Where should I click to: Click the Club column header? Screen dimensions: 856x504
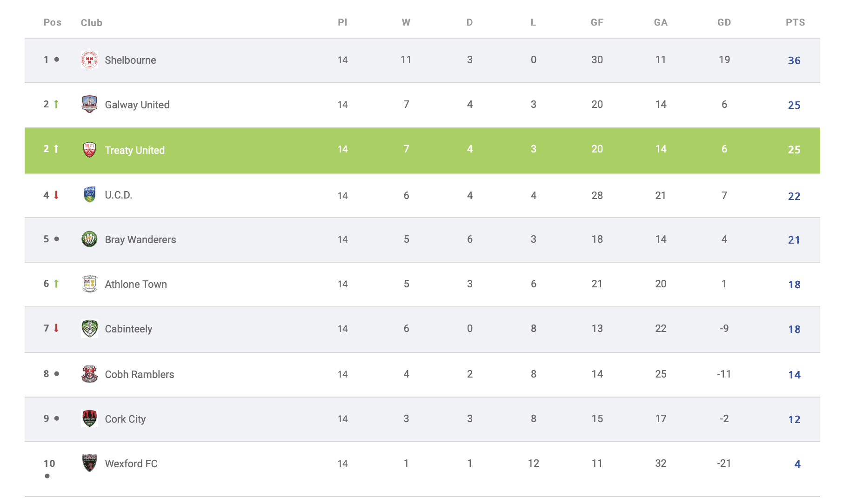[x=92, y=23]
